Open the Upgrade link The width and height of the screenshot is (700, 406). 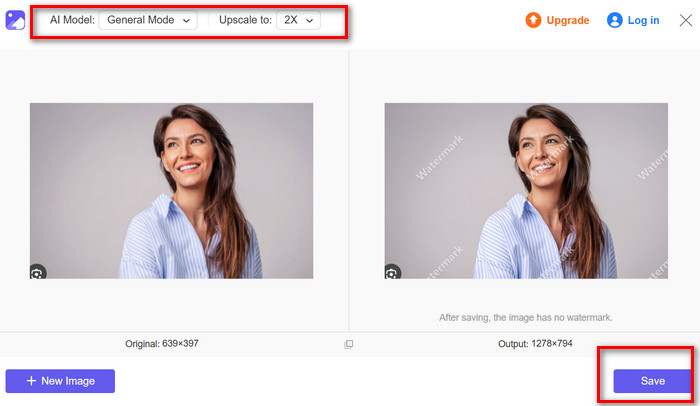click(567, 20)
